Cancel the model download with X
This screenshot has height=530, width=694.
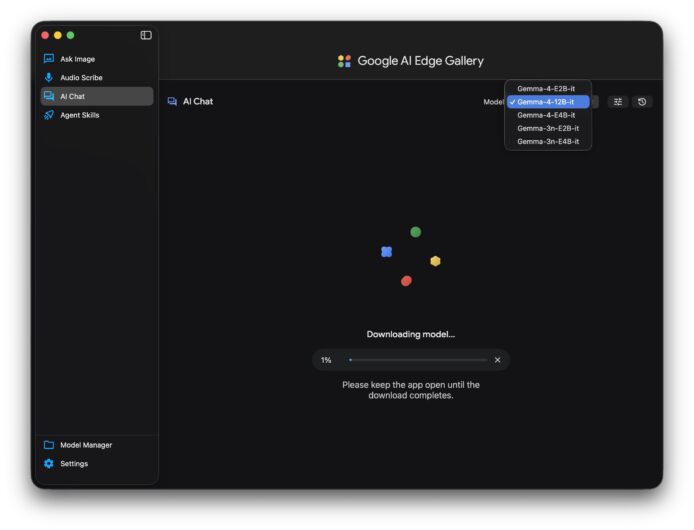coord(497,360)
